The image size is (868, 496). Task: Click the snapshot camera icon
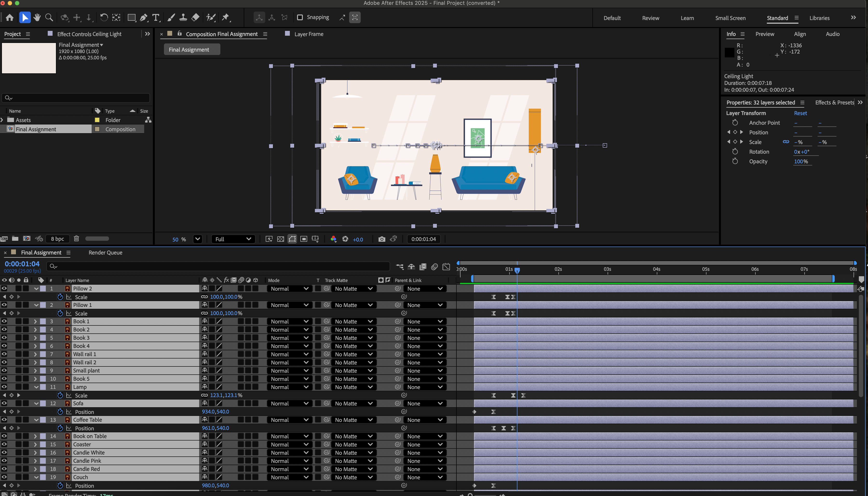tap(382, 239)
